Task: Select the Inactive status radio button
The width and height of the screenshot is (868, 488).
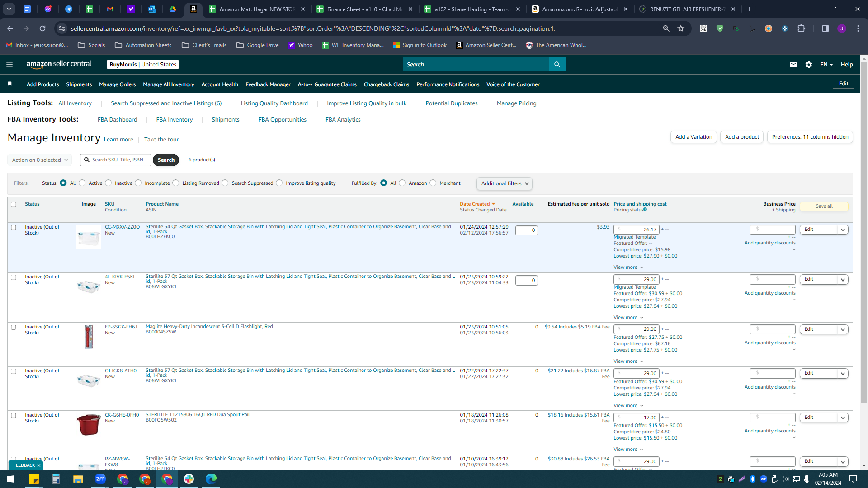Action: [x=108, y=183]
